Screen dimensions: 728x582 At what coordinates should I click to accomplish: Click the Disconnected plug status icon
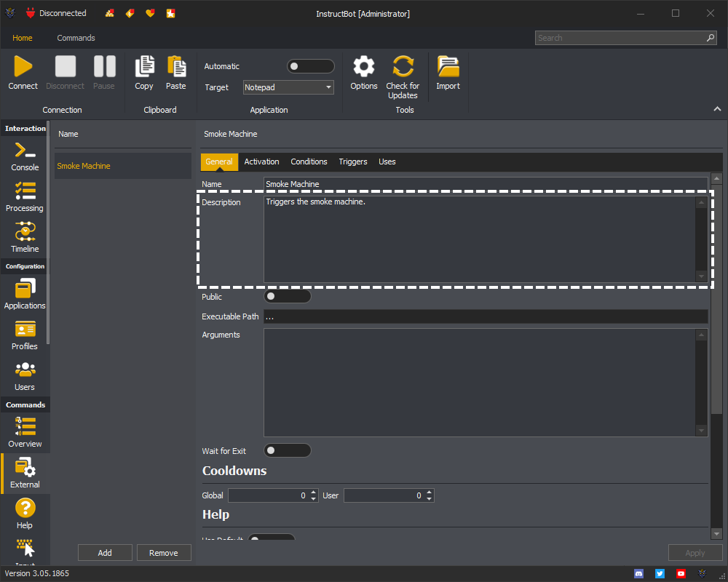tap(31, 13)
